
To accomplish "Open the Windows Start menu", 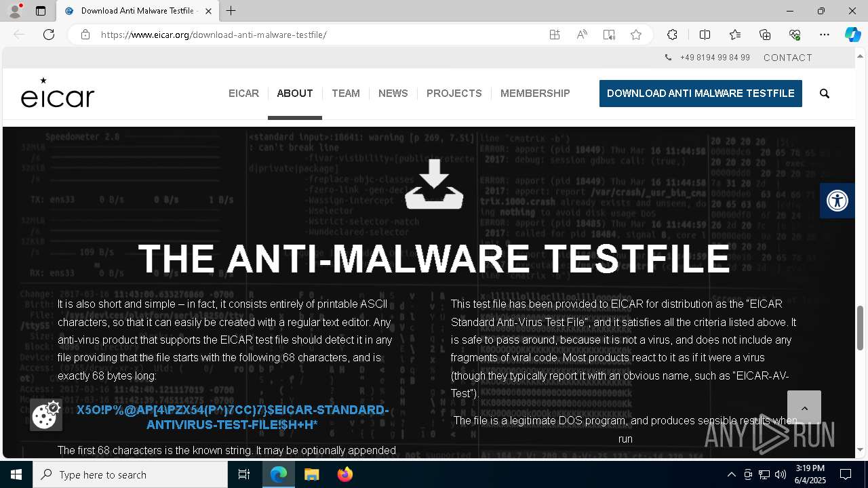I will (16, 474).
